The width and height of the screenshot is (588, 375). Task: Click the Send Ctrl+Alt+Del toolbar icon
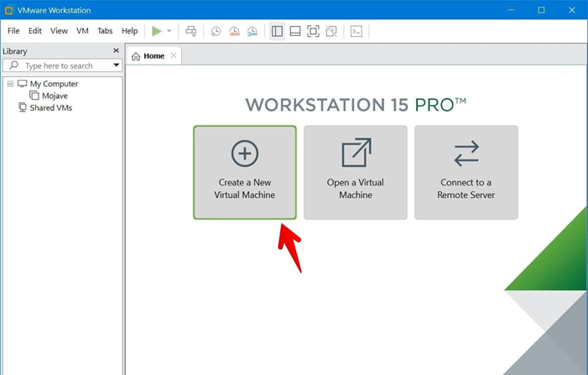click(191, 31)
